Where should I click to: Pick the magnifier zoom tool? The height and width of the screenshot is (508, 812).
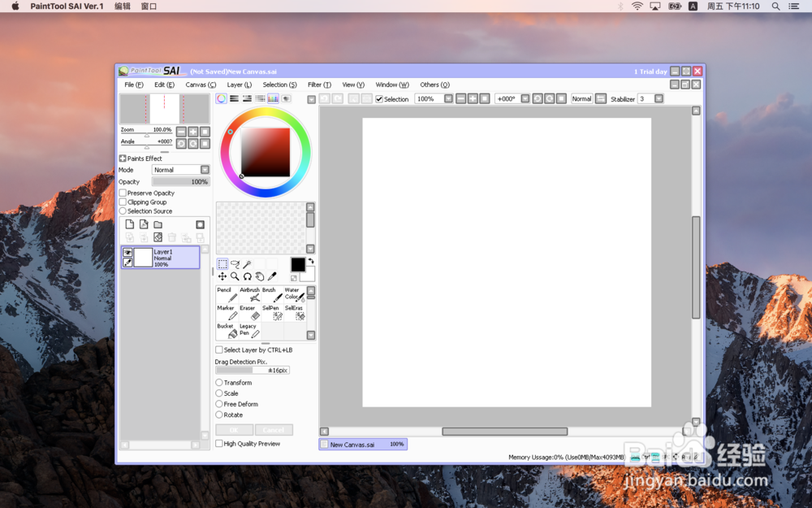[235, 277]
